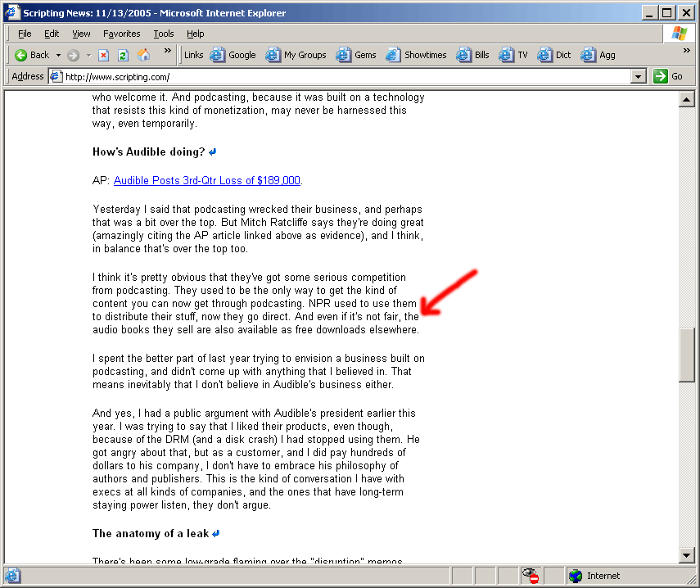Expand the toolbar overflow chevron after Home

pos(167,51)
